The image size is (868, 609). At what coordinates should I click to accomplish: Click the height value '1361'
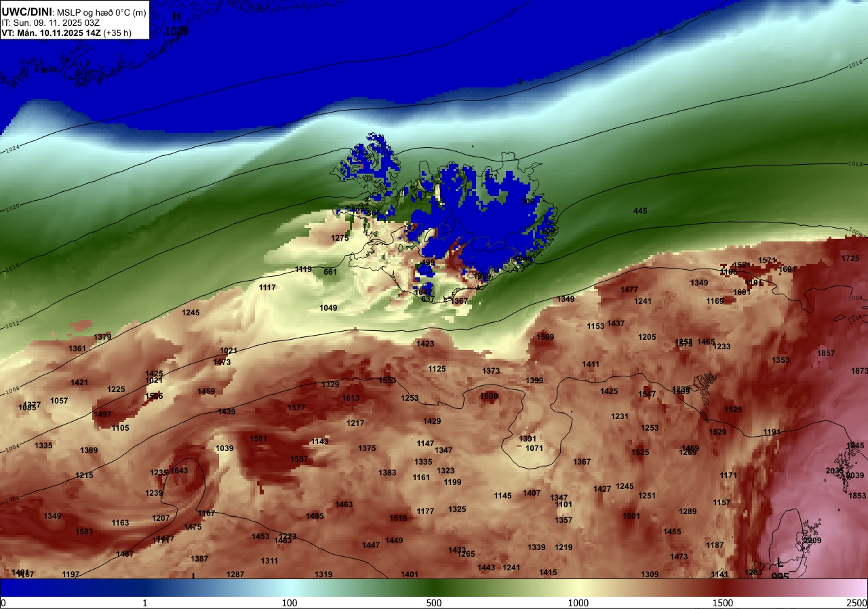(77, 349)
